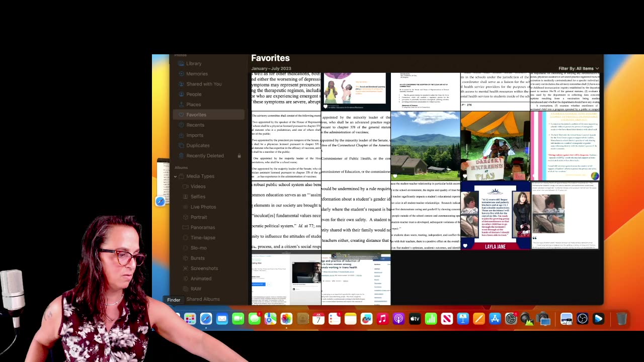Open Live Photos media type
This screenshot has height=362, width=644.
(203, 207)
